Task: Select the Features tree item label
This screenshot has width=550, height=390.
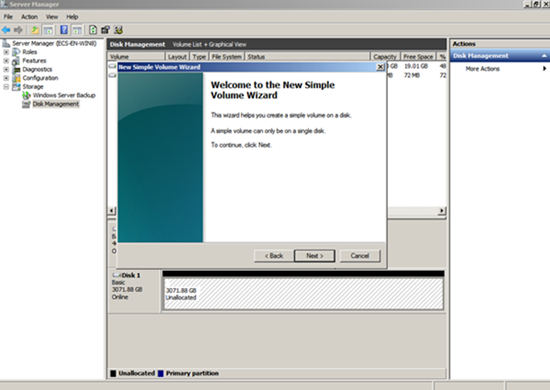Action: click(x=34, y=61)
